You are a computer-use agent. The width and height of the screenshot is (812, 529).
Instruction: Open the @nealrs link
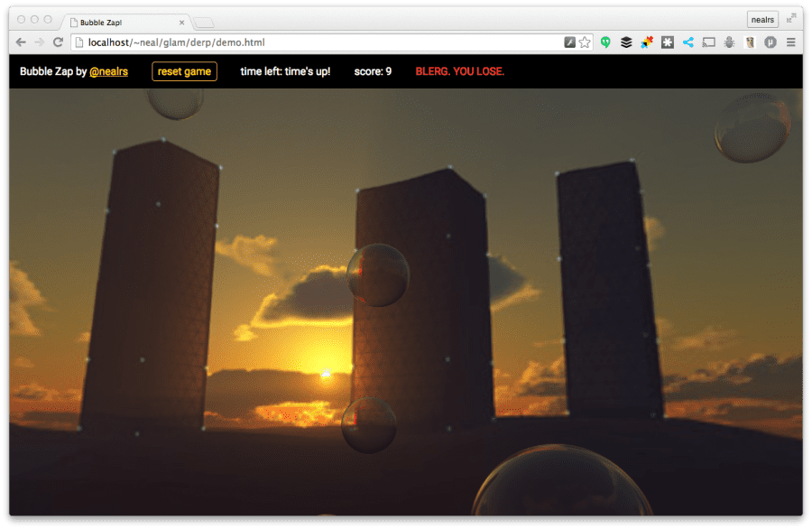click(x=109, y=71)
